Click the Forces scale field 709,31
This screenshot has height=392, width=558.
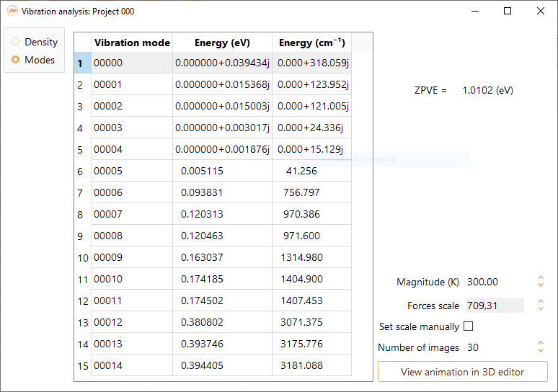(x=495, y=306)
